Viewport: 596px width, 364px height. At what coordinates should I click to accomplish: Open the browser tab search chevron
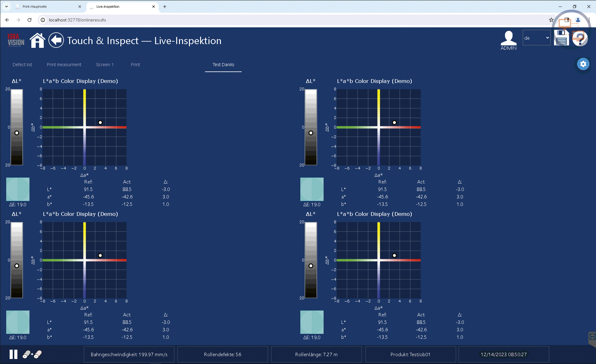pyautogui.click(x=6, y=7)
